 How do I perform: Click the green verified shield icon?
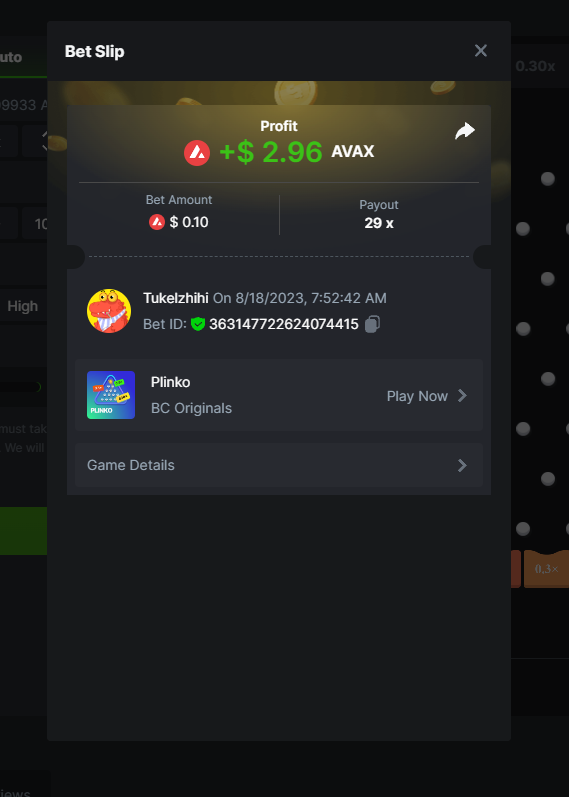pos(198,324)
